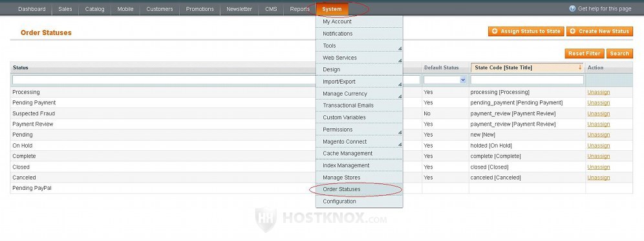Screen dimensions: 644x241
Task: Open Cache Management menu entry
Action: click(360, 154)
